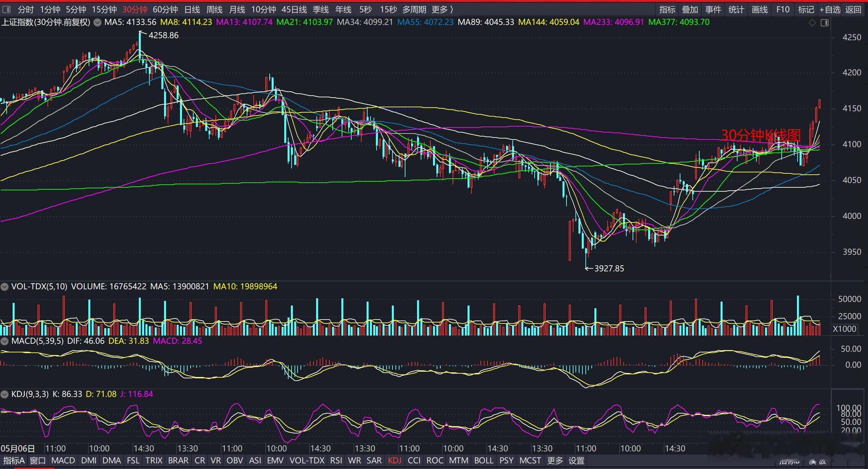Toggle the right side panel icon

(825, 23)
